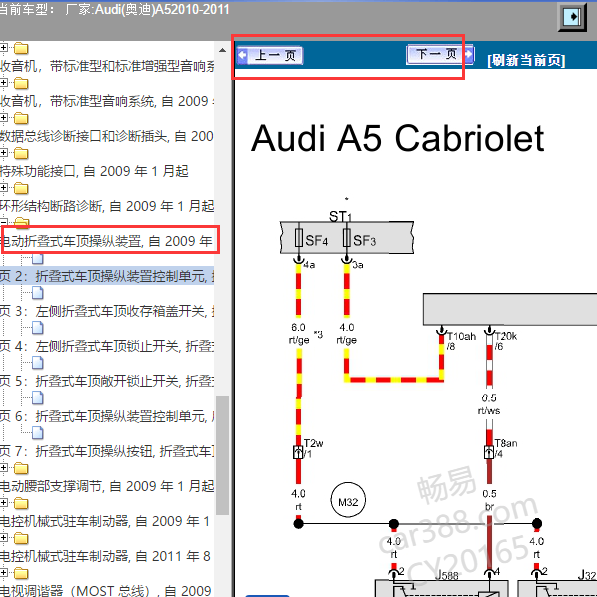Image resolution: width=597 pixels, height=597 pixels.
Task: Click folder icon above 环形结构断路诊断
Action: point(21,188)
